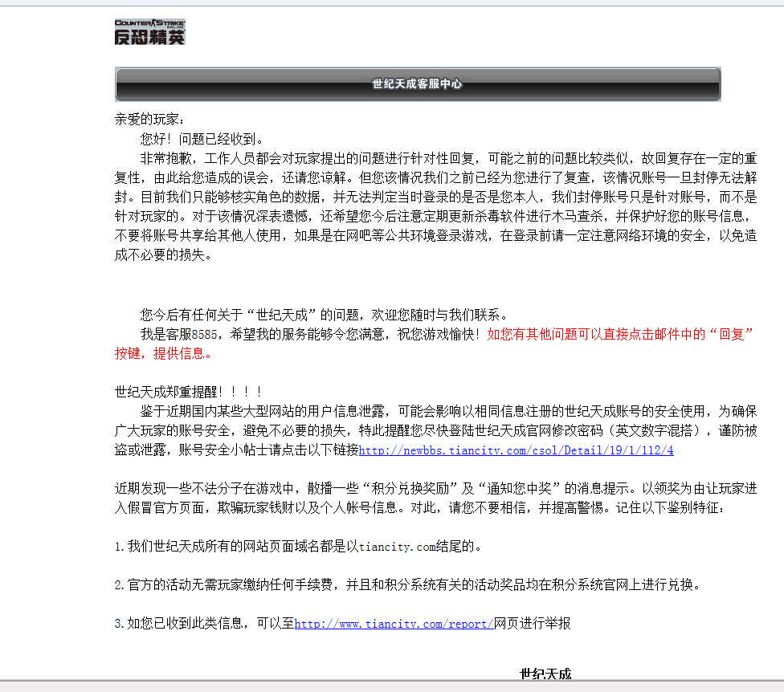The width and height of the screenshot is (784, 692).
Task: Click the customer service number 8585 text
Action: [204, 334]
